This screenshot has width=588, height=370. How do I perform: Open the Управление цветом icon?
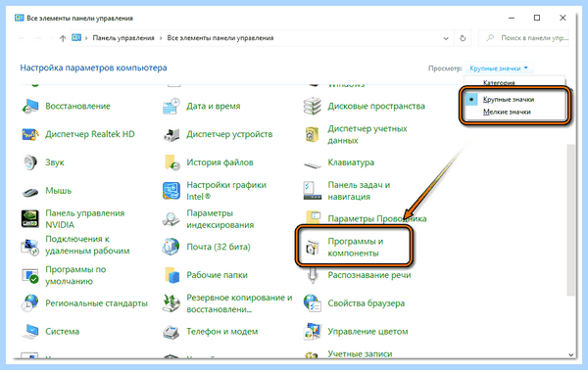coord(313,332)
